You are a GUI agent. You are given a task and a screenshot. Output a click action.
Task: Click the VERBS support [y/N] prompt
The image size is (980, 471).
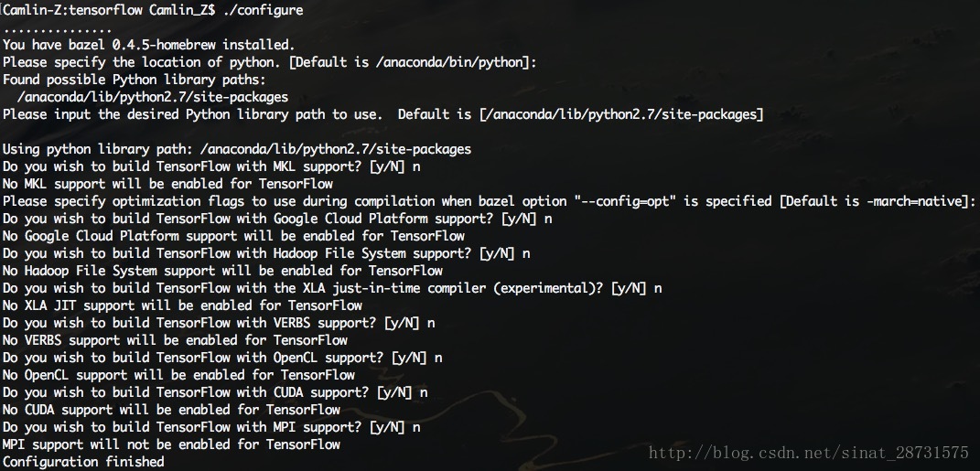point(219,324)
